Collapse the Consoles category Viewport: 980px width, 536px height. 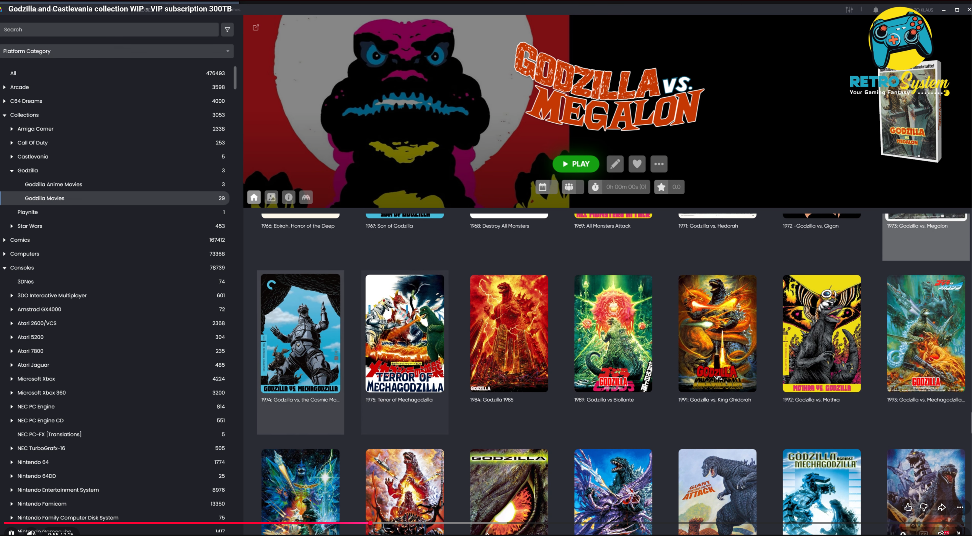(x=5, y=268)
